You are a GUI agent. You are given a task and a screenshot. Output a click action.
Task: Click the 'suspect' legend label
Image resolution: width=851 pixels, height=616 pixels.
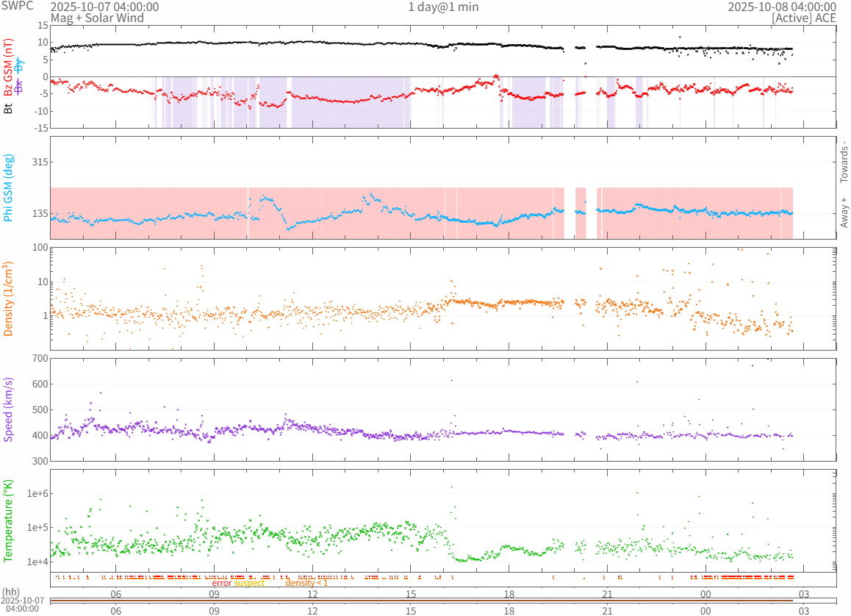[x=249, y=582]
